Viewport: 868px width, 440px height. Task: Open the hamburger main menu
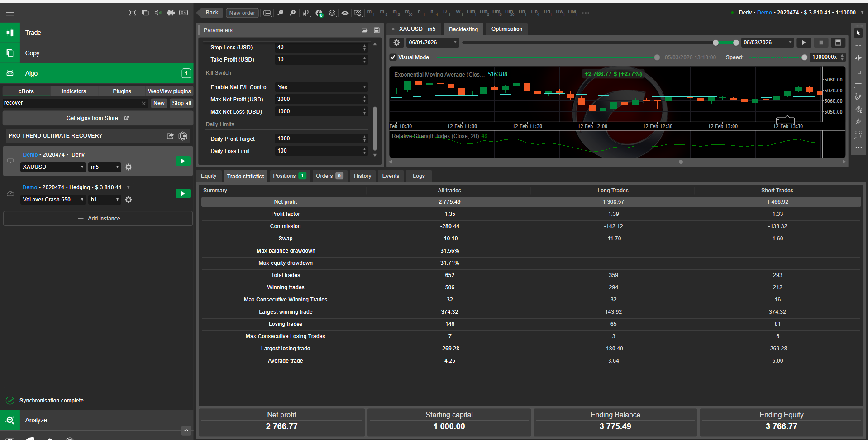pyautogui.click(x=10, y=13)
